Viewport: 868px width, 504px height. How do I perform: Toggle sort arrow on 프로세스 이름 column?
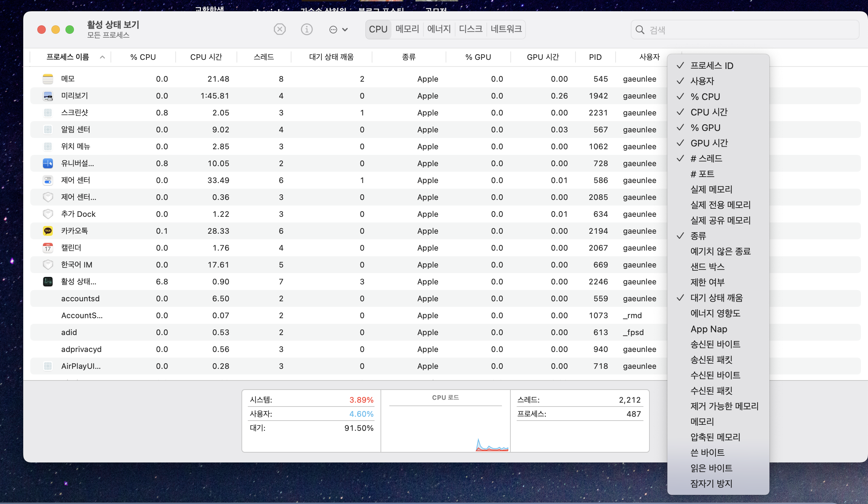[102, 57]
